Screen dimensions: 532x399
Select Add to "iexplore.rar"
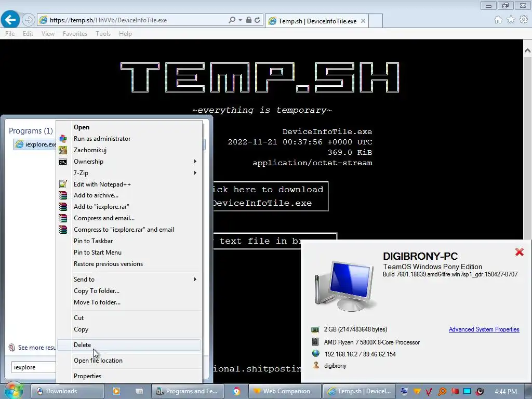129,207
